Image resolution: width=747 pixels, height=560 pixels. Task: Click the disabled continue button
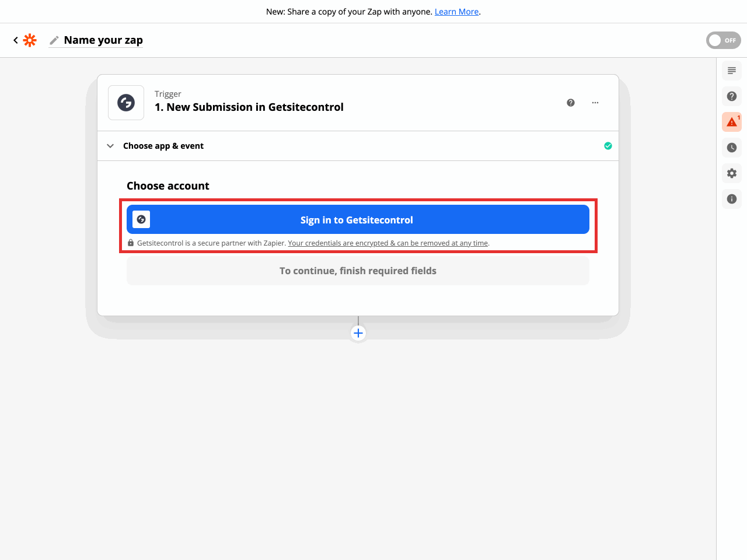358,271
